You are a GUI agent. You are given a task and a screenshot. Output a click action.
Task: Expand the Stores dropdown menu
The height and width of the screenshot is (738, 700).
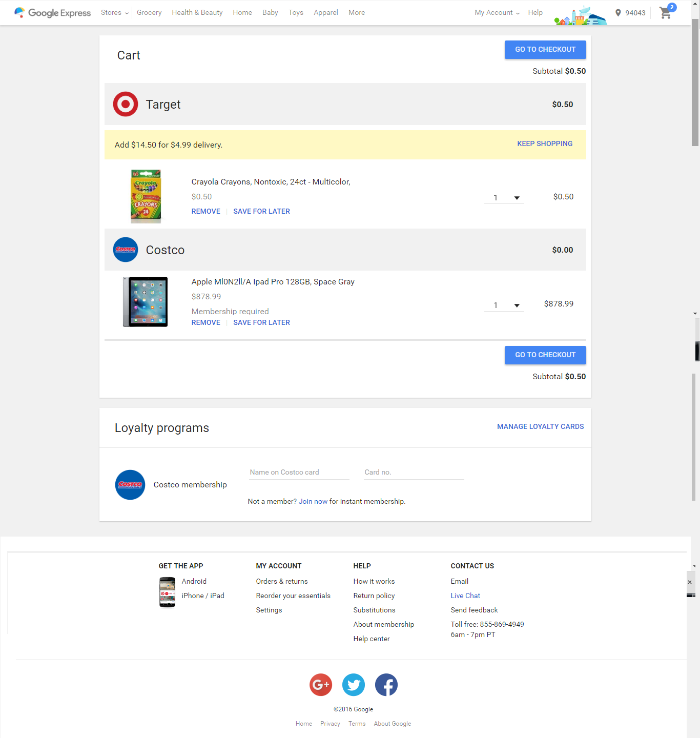coord(115,12)
